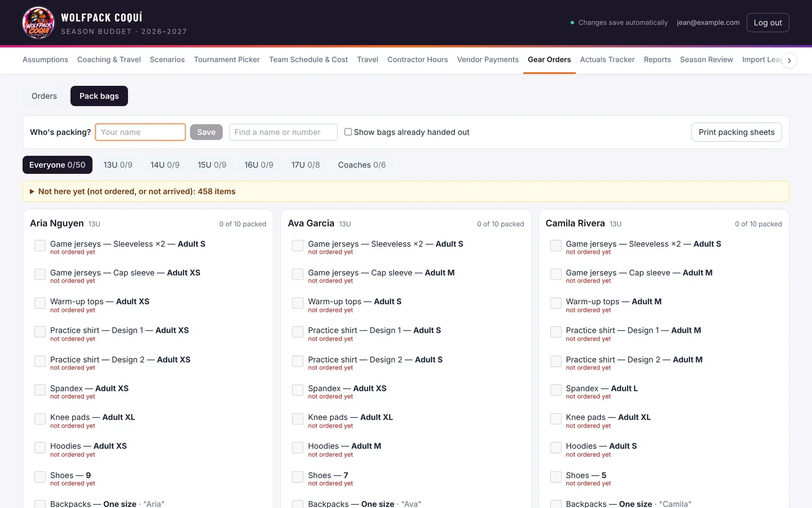Switch to the Orders sub-tab
The image size is (812, 508).
[x=44, y=96]
